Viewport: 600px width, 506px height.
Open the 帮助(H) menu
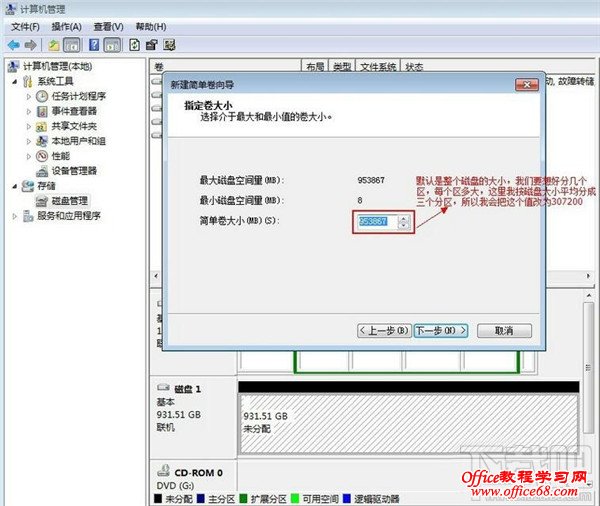click(x=151, y=27)
